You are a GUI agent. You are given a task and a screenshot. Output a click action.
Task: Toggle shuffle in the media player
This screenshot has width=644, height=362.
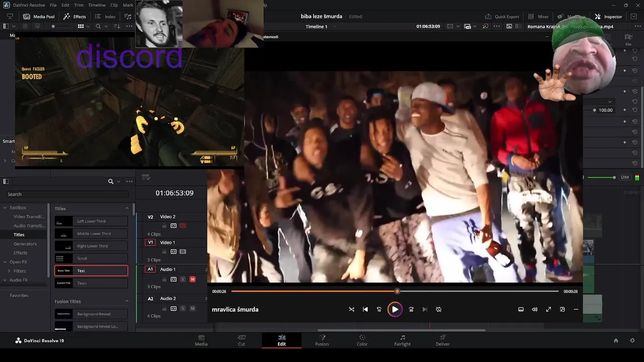click(x=352, y=309)
